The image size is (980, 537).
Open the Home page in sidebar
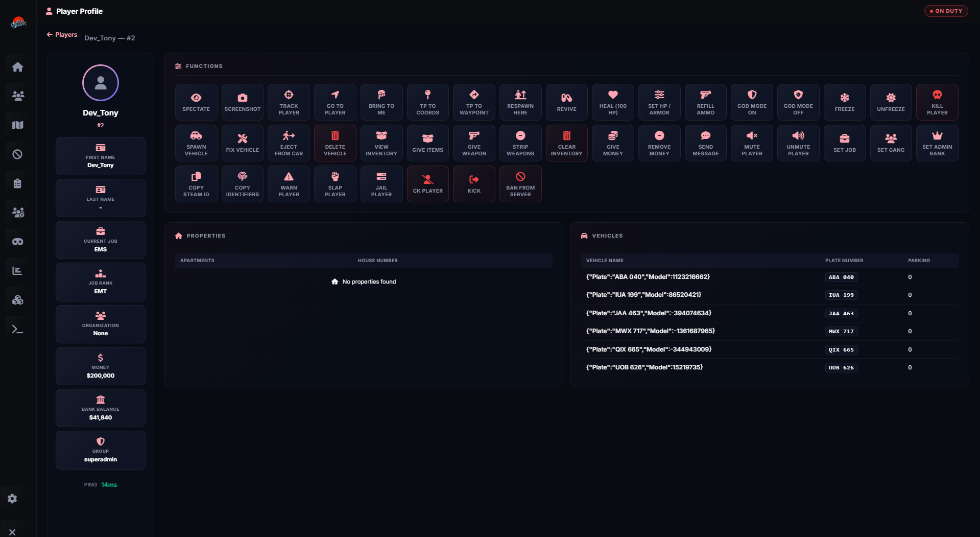coord(18,67)
